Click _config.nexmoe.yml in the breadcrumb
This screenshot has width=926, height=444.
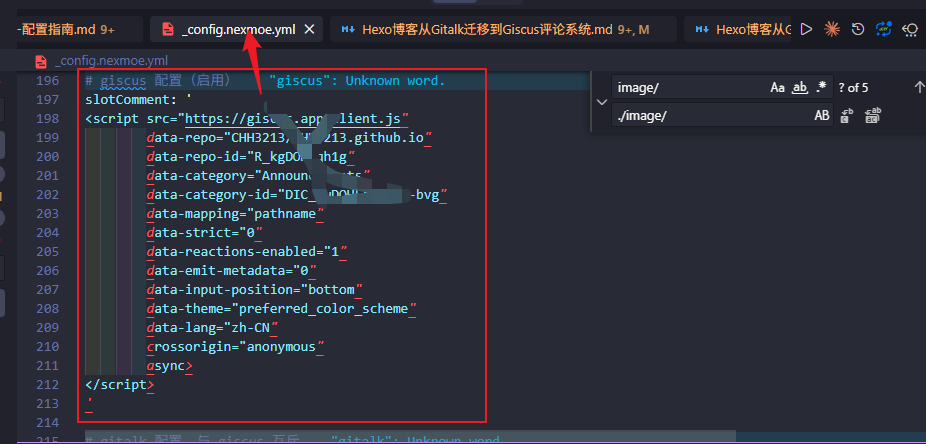click(111, 61)
